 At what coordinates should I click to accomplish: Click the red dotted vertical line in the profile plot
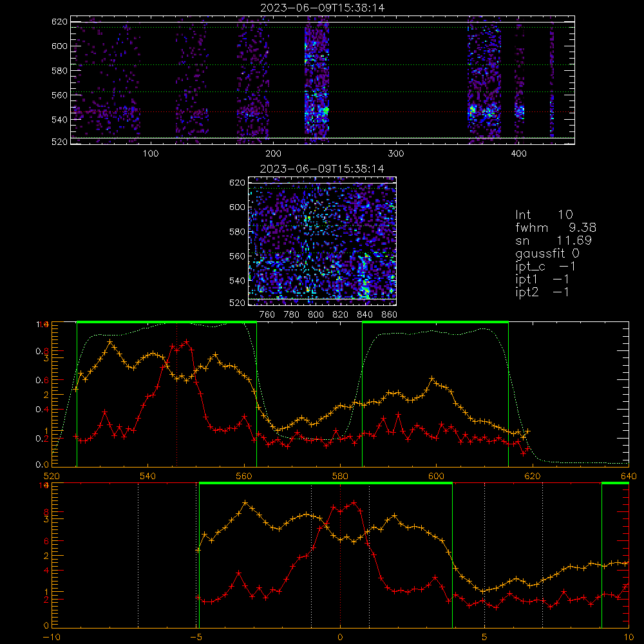(x=176, y=394)
